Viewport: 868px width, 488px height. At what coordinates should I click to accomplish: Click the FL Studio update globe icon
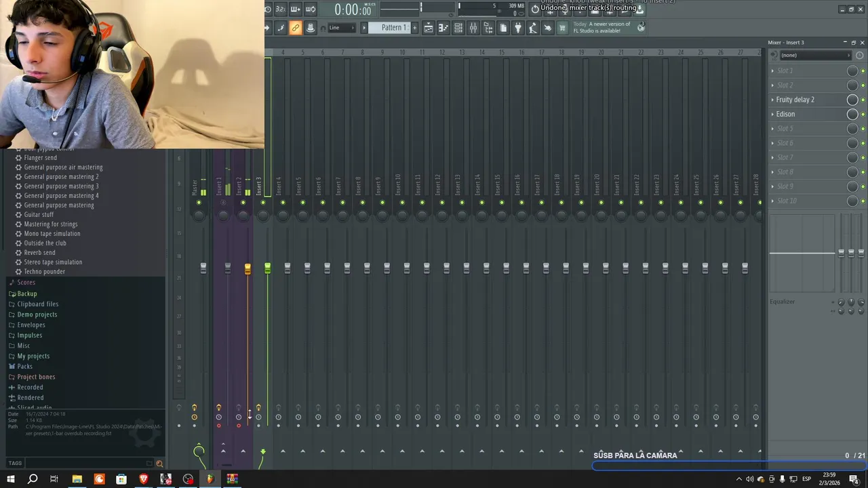point(641,27)
